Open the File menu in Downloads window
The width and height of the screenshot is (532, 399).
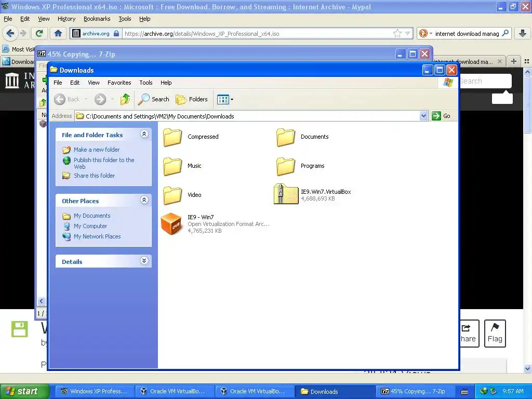[x=58, y=83]
